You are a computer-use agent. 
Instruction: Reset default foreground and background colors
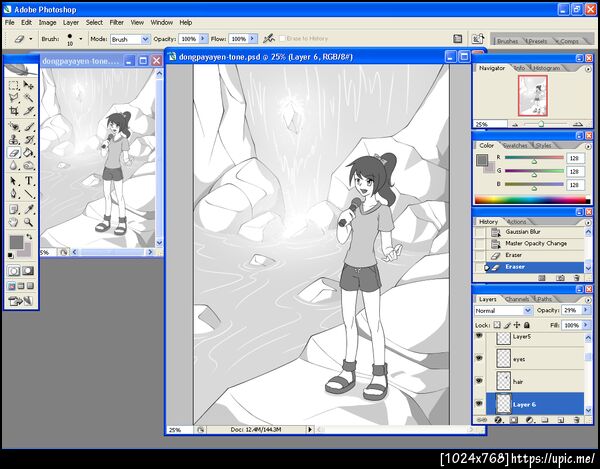pyautogui.click(x=11, y=255)
